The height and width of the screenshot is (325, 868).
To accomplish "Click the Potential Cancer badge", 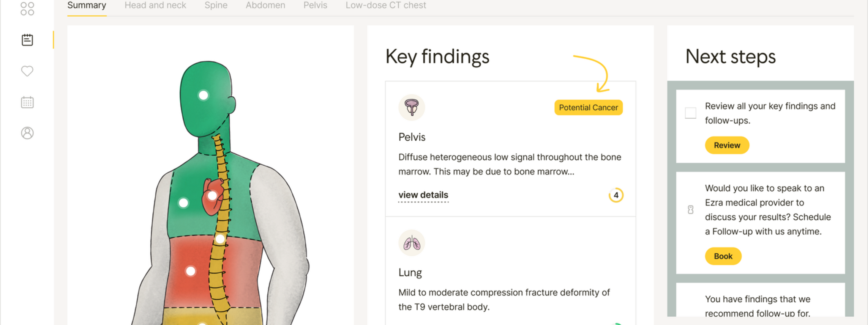I will pyautogui.click(x=588, y=108).
